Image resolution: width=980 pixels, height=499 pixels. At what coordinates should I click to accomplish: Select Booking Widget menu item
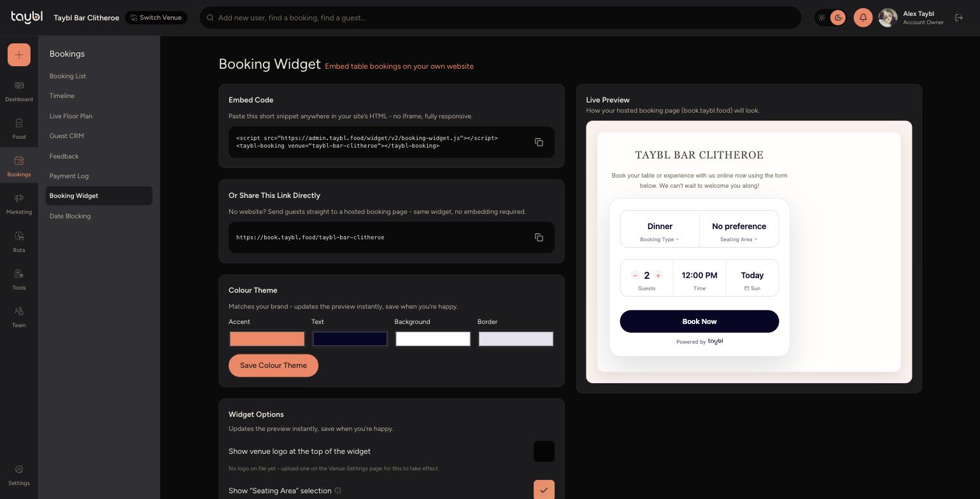(x=99, y=196)
